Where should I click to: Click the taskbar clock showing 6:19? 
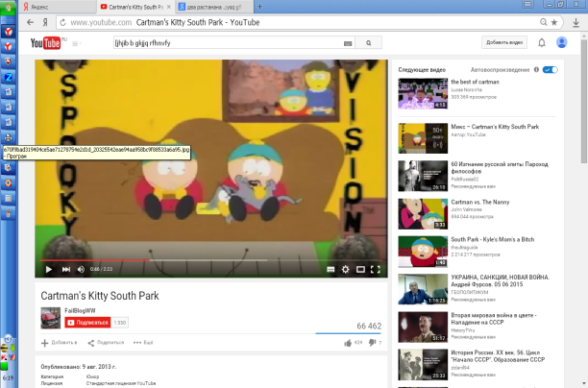pos(8,377)
